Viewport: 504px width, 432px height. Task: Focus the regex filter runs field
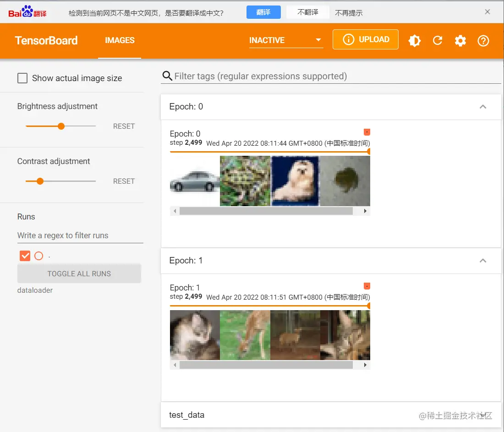click(80, 235)
